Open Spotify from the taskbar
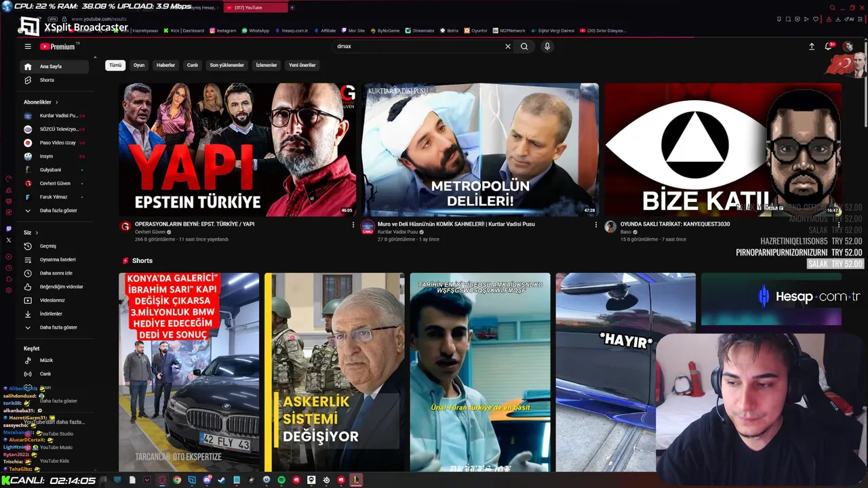Viewport: 868px width, 488px height. (x=281, y=481)
